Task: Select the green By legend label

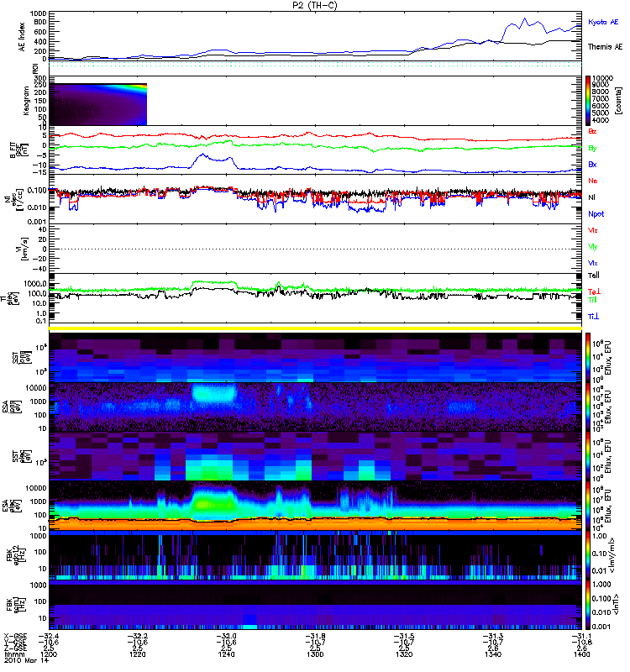Action: pyautogui.click(x=592, y=149)
